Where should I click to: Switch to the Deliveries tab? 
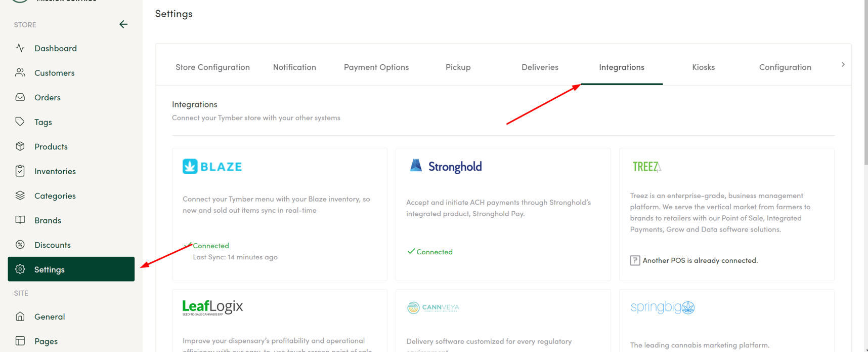pyautogui.click(x=540, y=67)
